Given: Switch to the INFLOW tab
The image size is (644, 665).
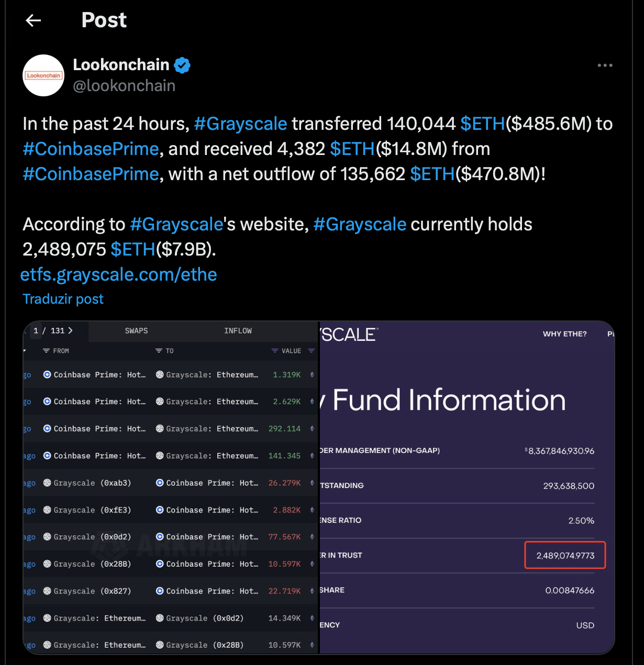Looking at the screenshot, I should pyautogui.click(x=238, y=331).
